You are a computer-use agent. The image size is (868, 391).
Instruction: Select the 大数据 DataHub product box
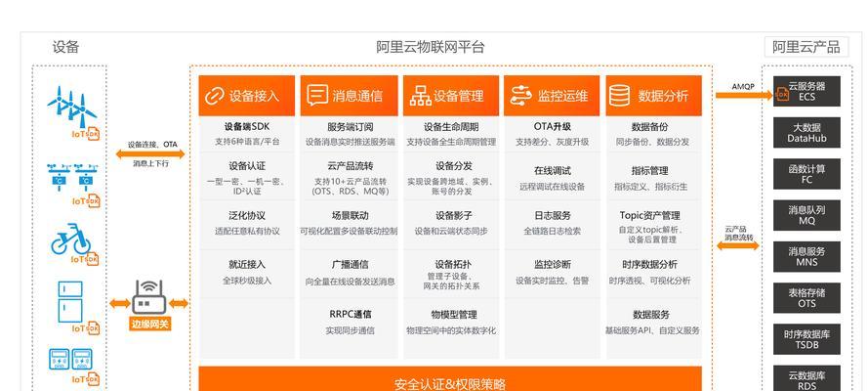pos(806,132)
